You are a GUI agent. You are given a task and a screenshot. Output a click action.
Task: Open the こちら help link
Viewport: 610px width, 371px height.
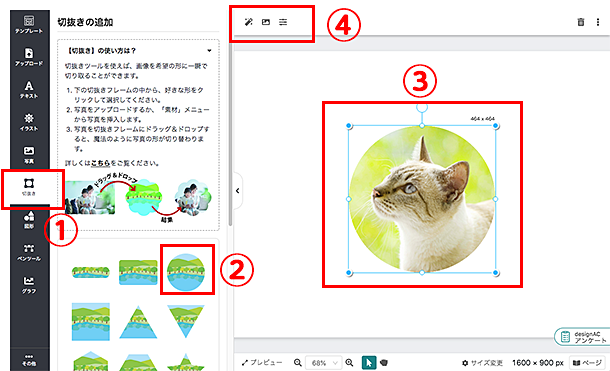pyautogui.click(x=100, y=163)
